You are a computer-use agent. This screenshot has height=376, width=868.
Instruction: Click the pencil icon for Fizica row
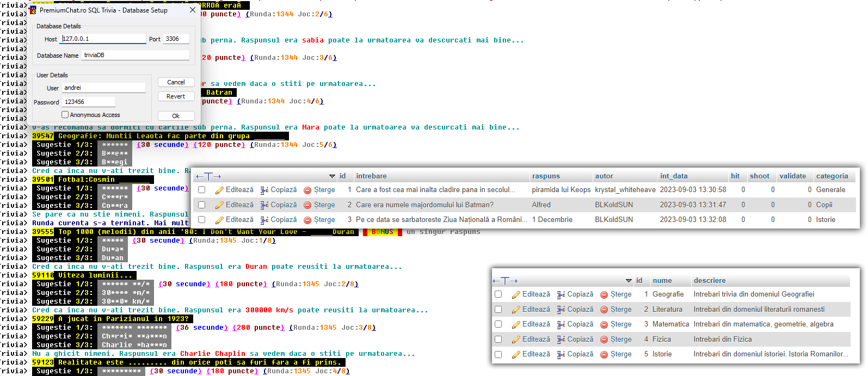(x=516, y=340)
